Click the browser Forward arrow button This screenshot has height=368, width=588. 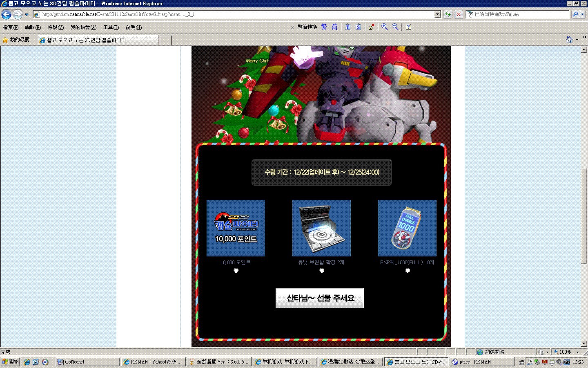[x=18, y=15]
